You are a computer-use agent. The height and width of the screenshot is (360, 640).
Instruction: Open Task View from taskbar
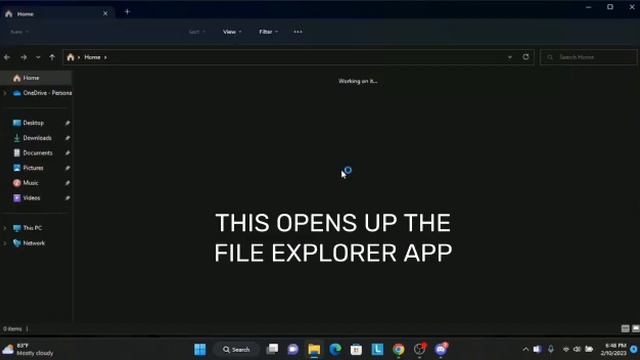[272, 349]
